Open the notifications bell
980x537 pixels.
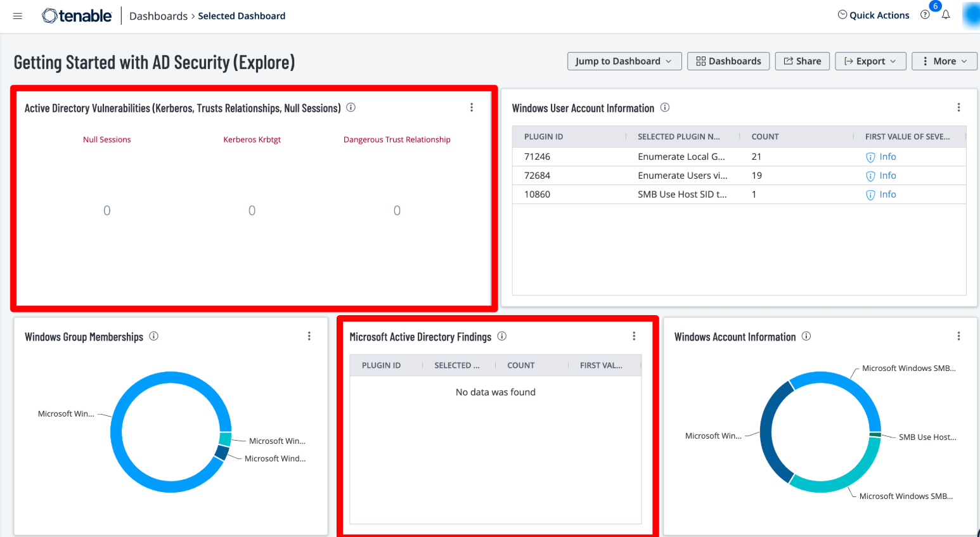[x=946, y=15]
